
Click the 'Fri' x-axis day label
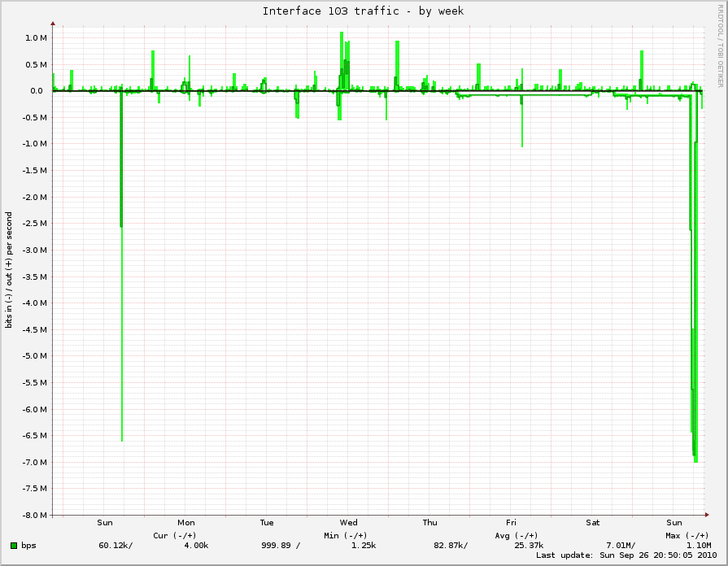[511, 523]
